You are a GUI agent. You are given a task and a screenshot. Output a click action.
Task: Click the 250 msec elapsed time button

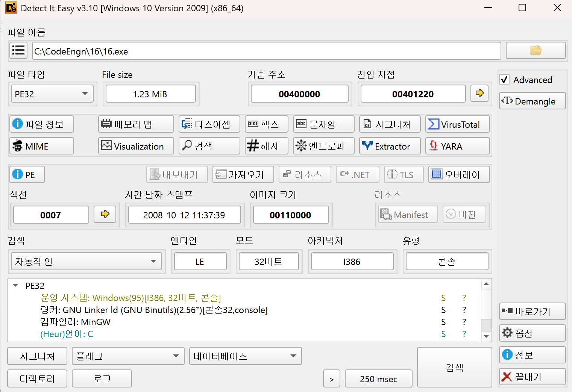(379, 378)
